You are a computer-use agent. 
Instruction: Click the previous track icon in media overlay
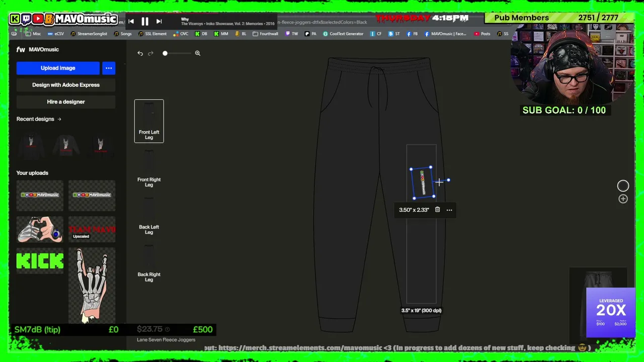pyautogui.click(x=131, y=21)
